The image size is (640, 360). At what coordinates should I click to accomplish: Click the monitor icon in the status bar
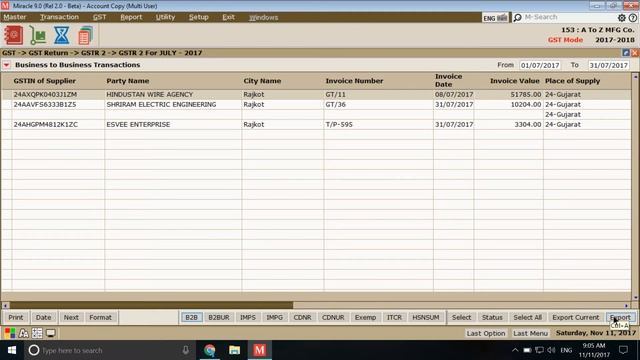click(x=51, y=333)
